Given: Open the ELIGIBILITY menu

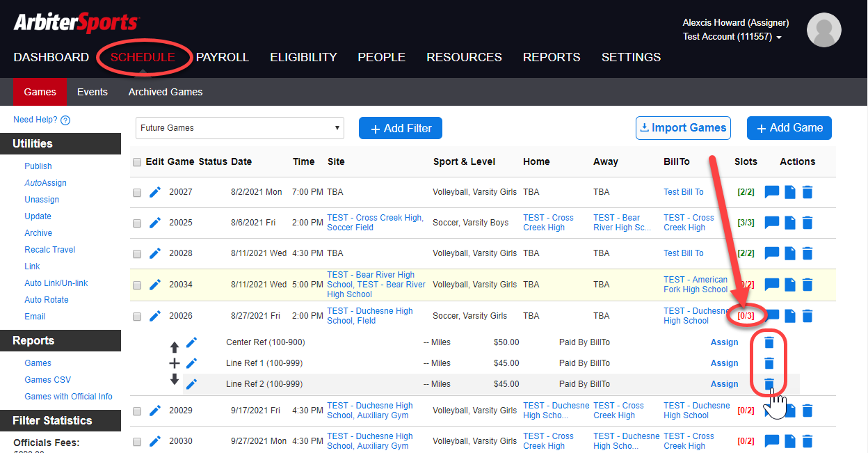Looking at the screenshot, I should tap(303, 57).
